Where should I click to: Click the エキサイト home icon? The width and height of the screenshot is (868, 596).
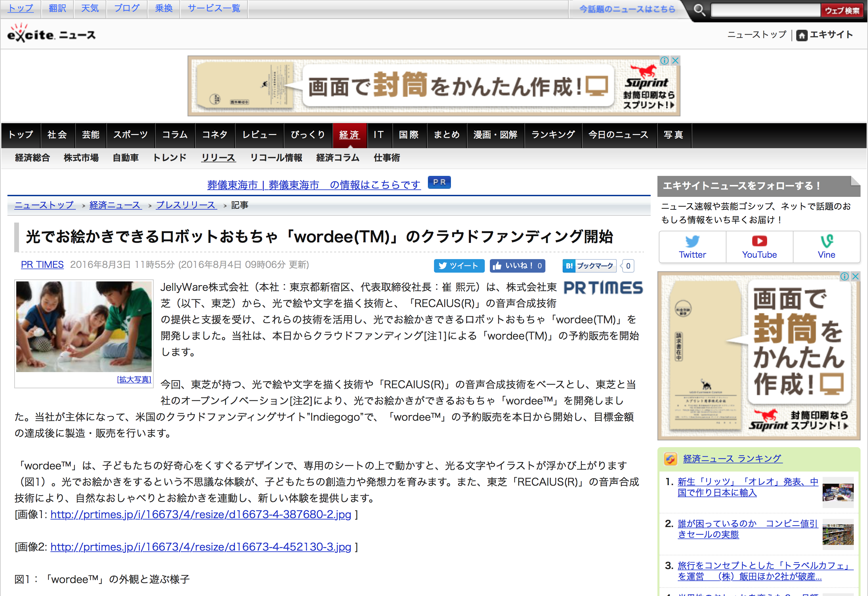point(802,35)
